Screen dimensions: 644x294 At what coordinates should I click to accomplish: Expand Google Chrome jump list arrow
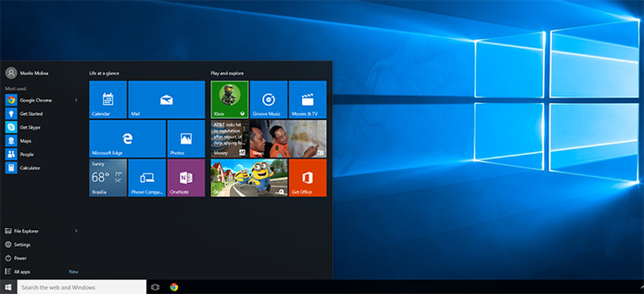pyautogui.click(x=76, y=100)
